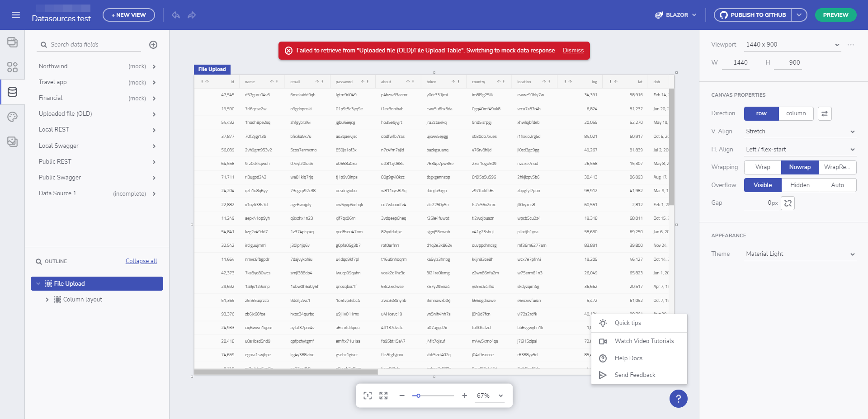The width and height of the screenshot is (868, 419).
Task: Select Send Feedback from help menu
Action: pyautogui.click(x=635, y=375)
